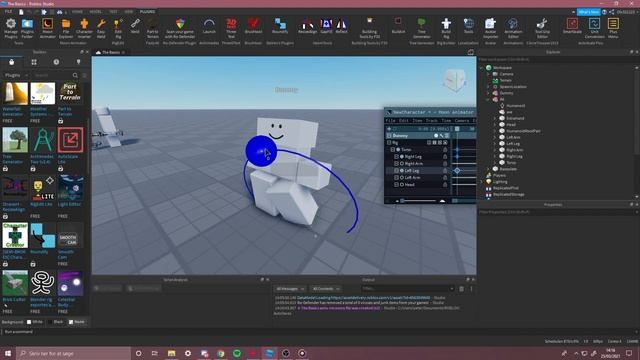The width and height of the screenshot is (640, 360).
Task: Open the Moon Animator Track menu
Action: pyautogui.click(x=431, y=120)
